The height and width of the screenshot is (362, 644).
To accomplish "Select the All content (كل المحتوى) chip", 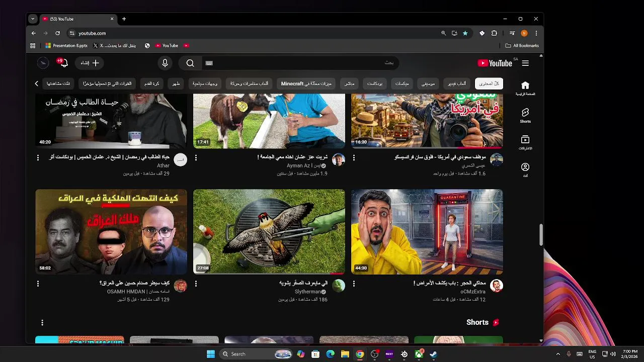I will tap(489, 83).
